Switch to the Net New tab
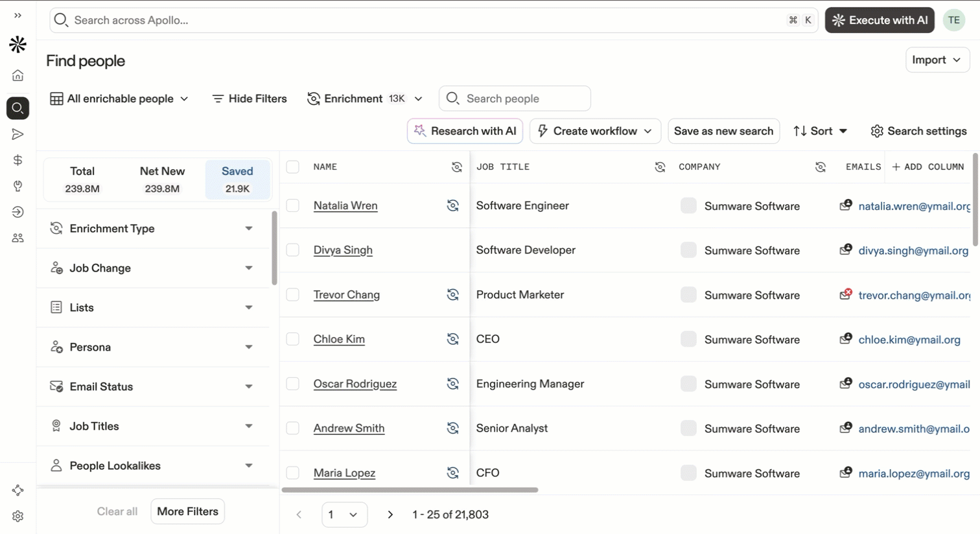The width and height of the screenshot is (980, 534). pyautogui.click(x=162, y=180)
